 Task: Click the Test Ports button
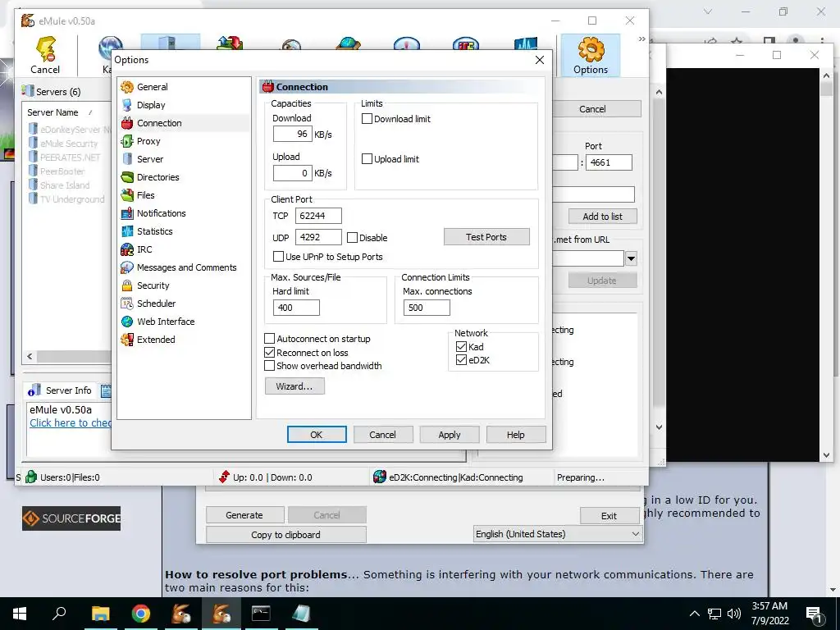point(486,237)
